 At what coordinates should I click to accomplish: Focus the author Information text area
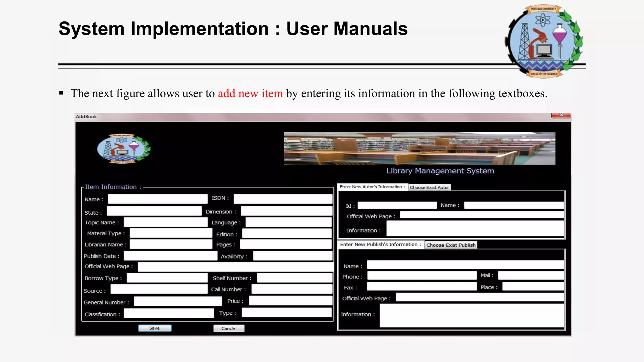pos(475,228)
